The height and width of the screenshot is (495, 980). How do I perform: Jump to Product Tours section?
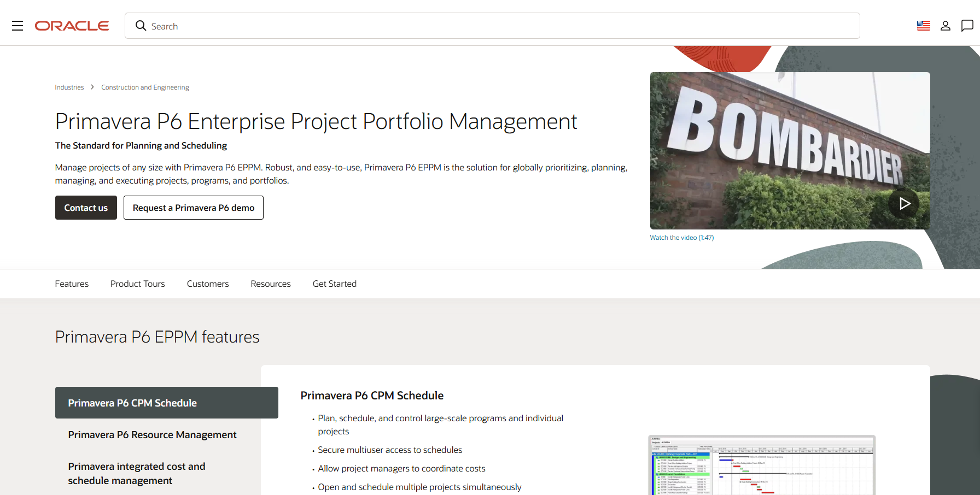[138, 284]
